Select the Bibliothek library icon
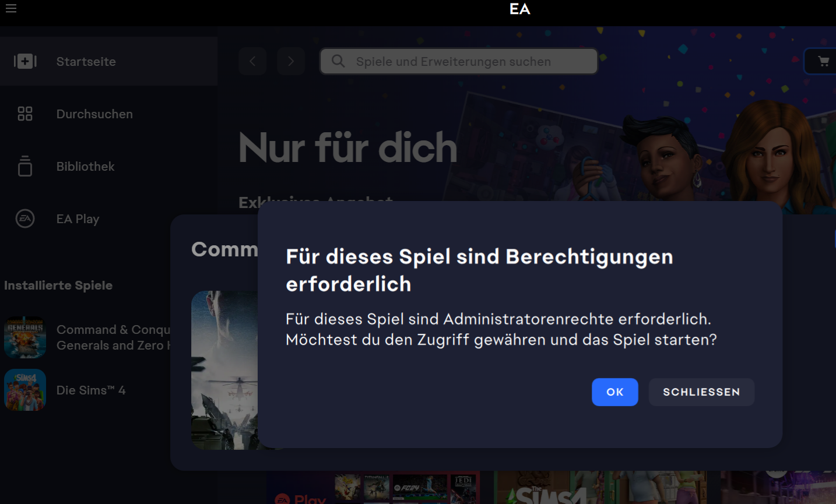The width and height of the screenshot is (836, 504). coord(25,166)
